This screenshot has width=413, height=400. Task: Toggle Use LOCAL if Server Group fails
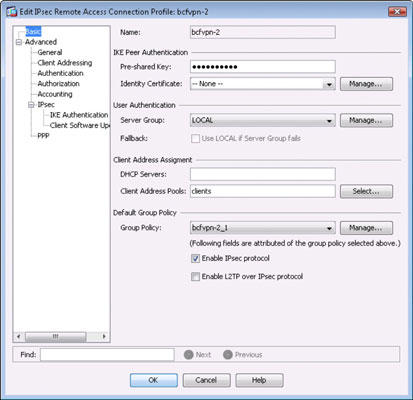coord(195,138)
